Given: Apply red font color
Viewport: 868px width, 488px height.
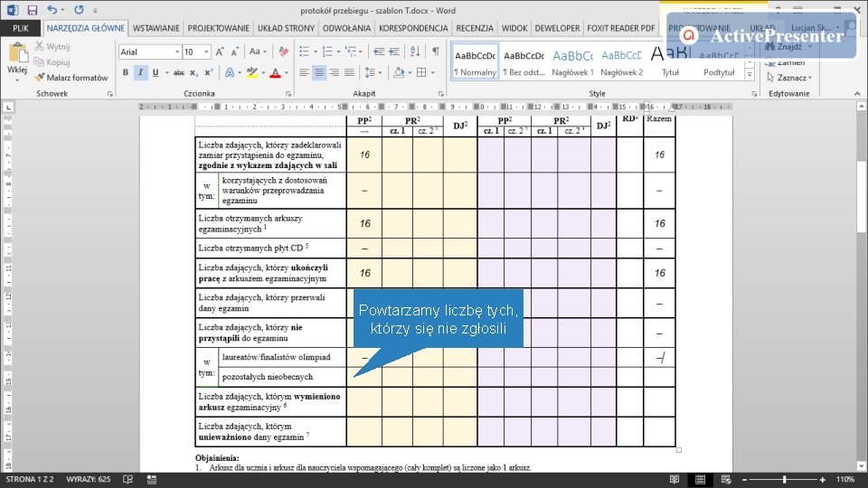Looking at the screenshot, I should pyautogui.click(x=275, y=72).
